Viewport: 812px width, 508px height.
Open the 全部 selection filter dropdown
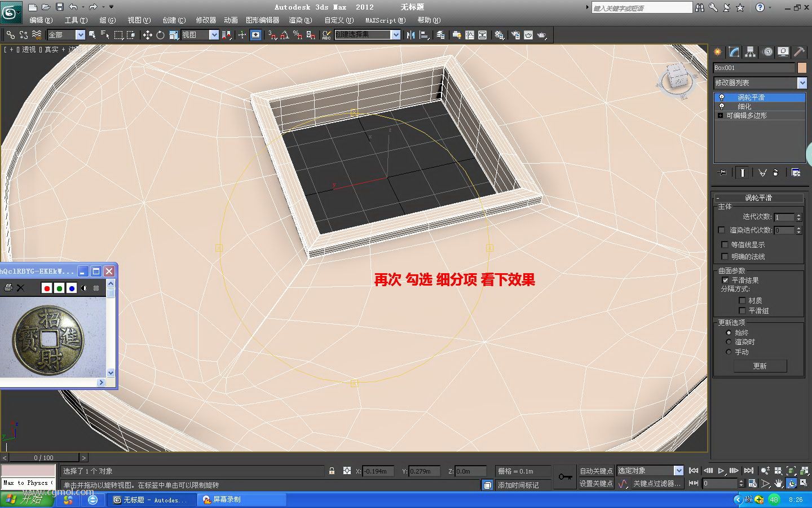pos(66,35)
